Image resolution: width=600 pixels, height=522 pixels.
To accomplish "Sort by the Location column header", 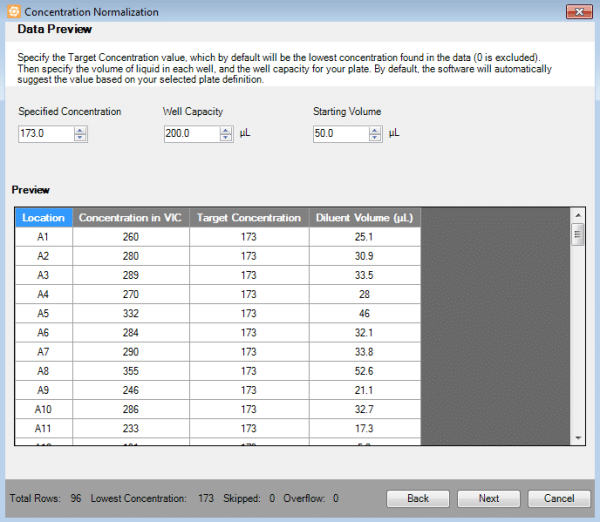I will 43,218.
